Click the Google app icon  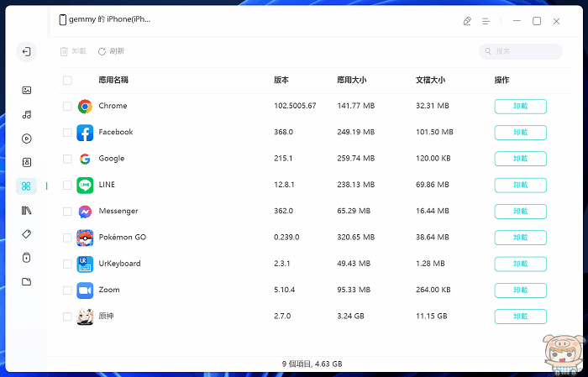pyautogui.click(x=85, y=159)
